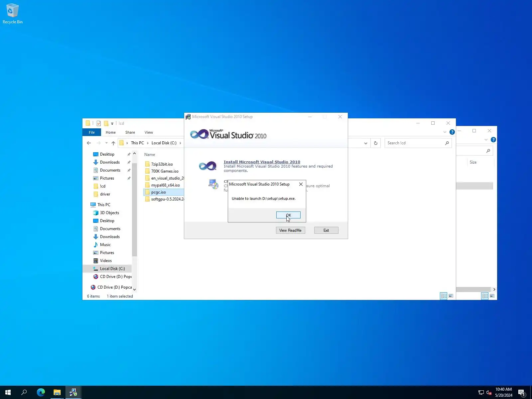Open the address bar history dropdown
Image resolution: width=532 pixels, height=399 pixels.
pyautogui.click(x=366, y=143)
